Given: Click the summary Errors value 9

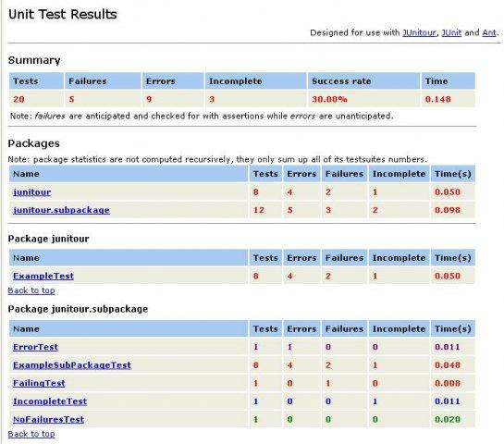Looking at the screenshot, I should coord(149,99).
